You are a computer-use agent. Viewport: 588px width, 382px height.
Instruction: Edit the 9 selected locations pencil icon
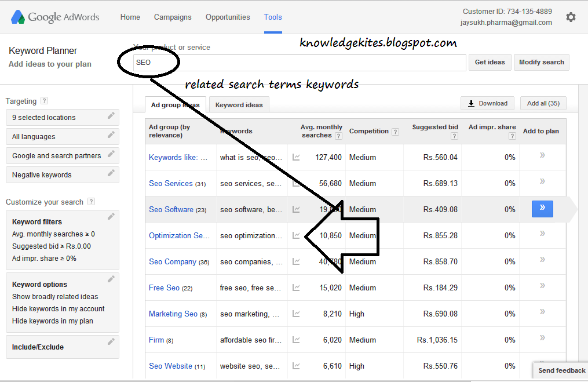111,115
